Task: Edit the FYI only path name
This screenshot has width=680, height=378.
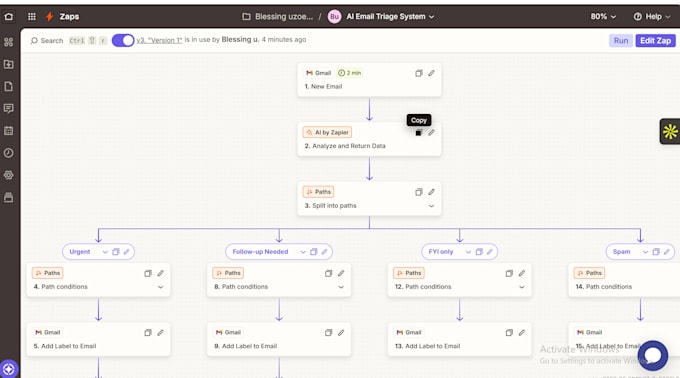Action: [x=490, y=252]
